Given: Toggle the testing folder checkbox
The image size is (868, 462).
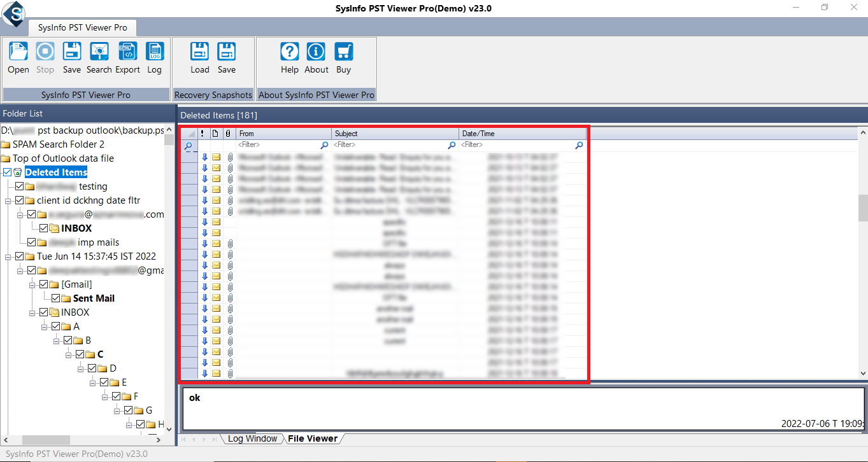Looking at the screenshot, I should pyautogui.click(x=19, y=186).
